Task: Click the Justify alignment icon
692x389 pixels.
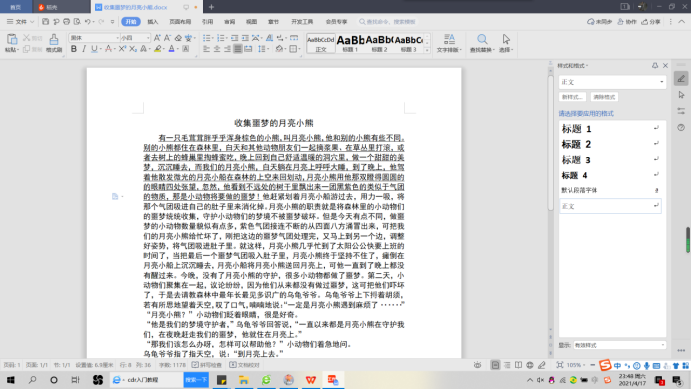Action: (238, 49)
